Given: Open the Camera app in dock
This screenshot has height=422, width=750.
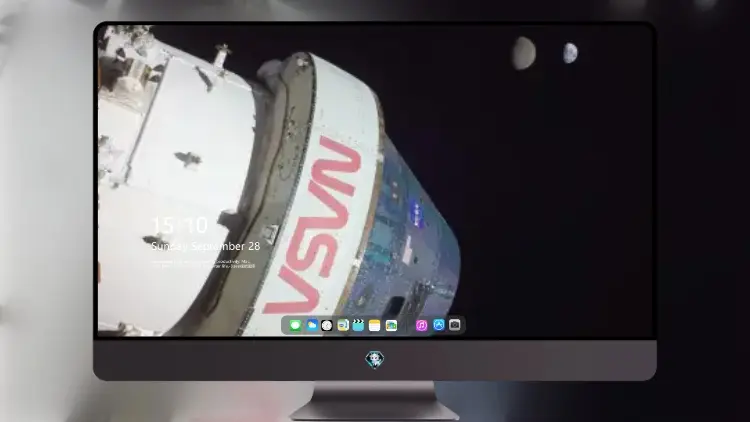Looking at the screenshot, I should pos(454,325).
